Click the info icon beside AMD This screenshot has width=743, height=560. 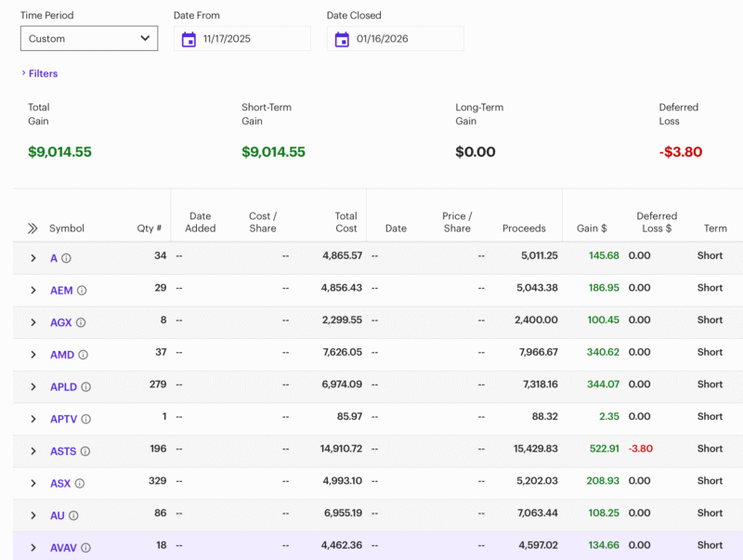pyautogui.click(x=83, y=355)
